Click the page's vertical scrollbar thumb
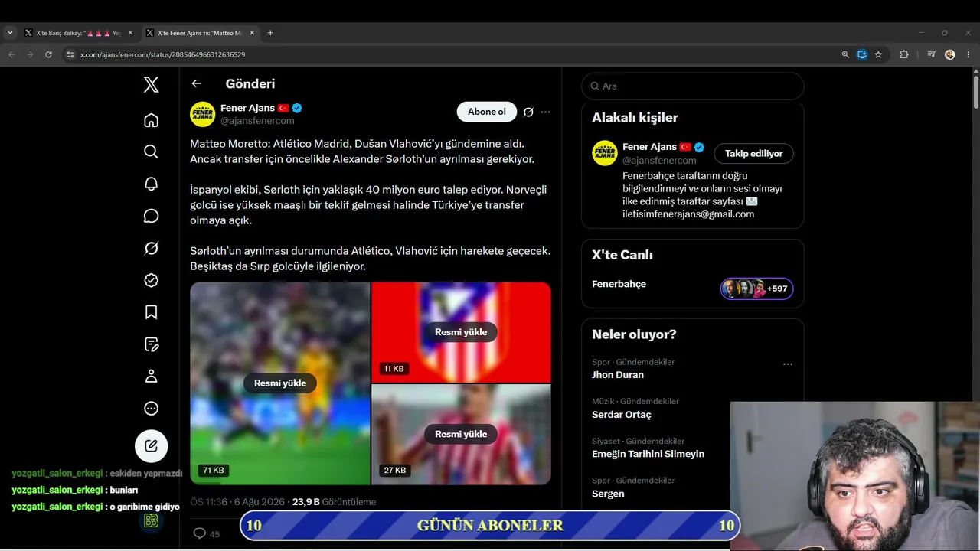This screenshot has width=980, height=551. (x=975, y=92)
